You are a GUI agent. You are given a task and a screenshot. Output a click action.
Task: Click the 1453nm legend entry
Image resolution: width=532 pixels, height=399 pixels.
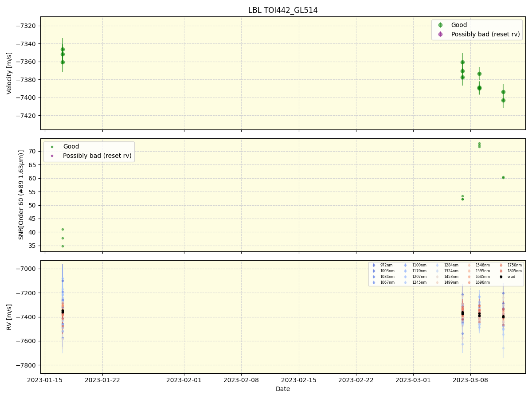coord(446,277)
